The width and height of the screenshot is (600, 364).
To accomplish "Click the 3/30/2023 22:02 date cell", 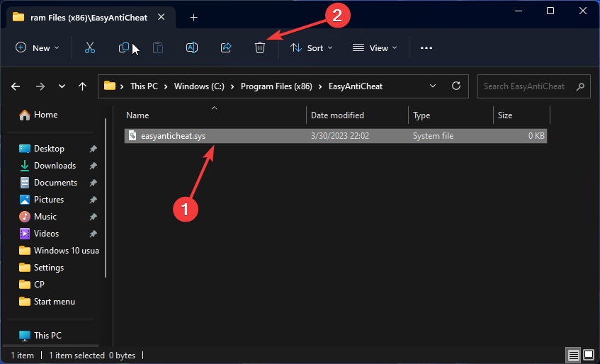I will pos(340,136).
